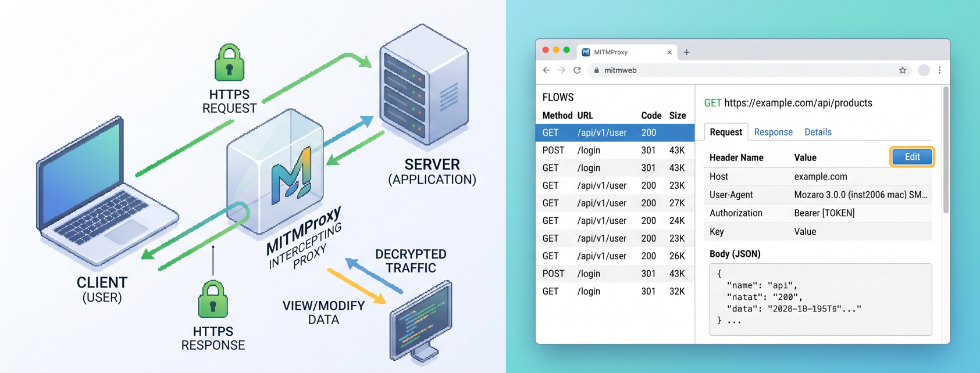980x373 pixels.
Task: Click the browser back arrow
Action: 546,70
